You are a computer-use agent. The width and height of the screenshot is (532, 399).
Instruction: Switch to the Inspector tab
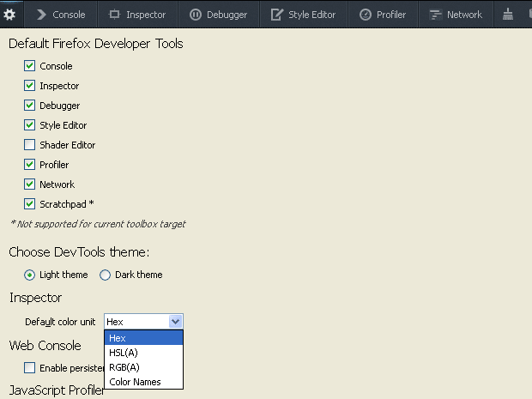point(137,15)
